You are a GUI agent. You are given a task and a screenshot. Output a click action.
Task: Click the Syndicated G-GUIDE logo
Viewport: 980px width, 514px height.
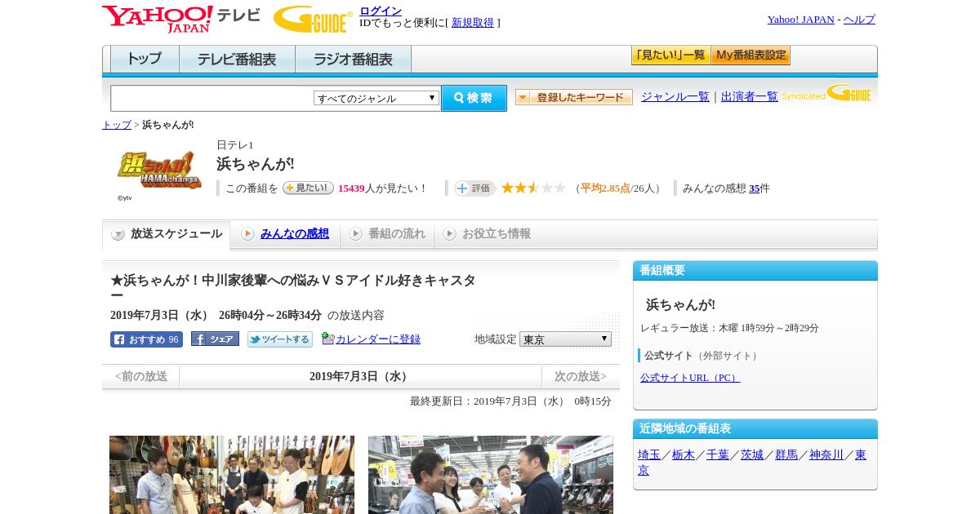click(826, 93)
